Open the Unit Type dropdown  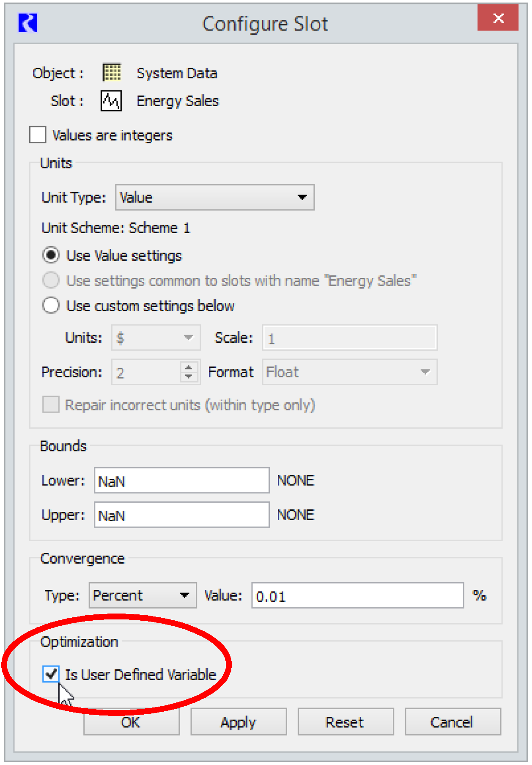click(214, 197)
